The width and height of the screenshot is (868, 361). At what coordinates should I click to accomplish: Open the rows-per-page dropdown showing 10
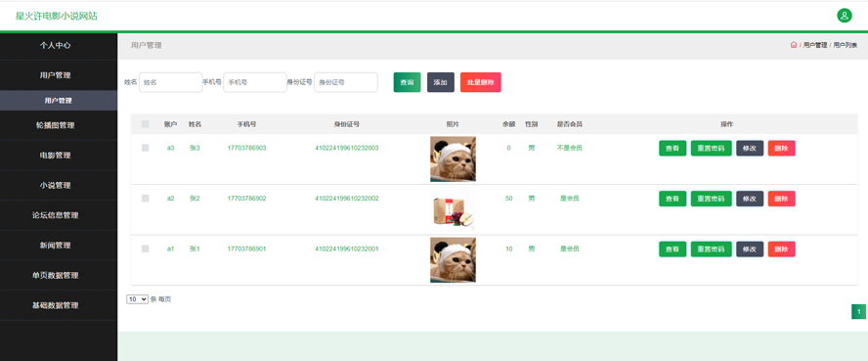[137, 299]
